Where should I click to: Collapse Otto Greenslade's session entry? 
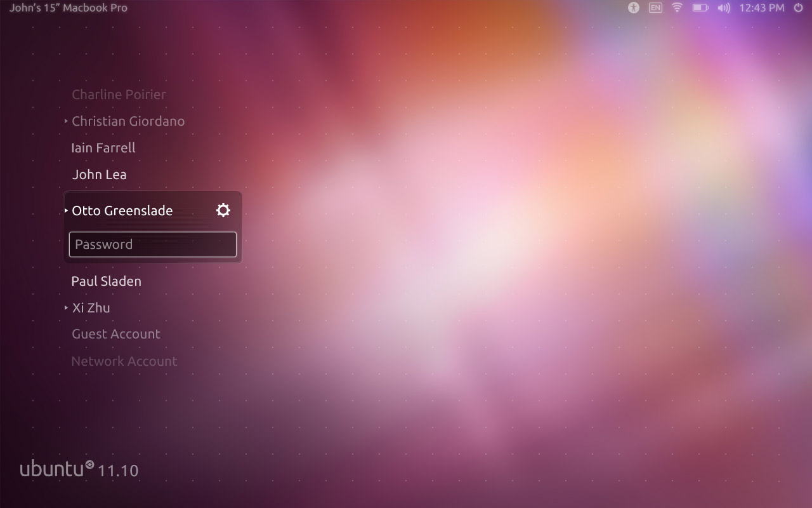click(x=66, y=210)
